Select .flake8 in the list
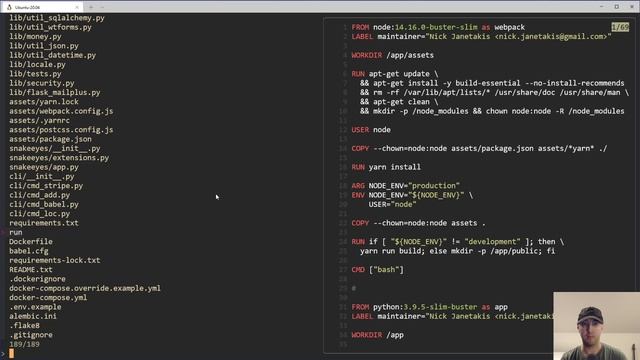 click(x=24, y=325)
